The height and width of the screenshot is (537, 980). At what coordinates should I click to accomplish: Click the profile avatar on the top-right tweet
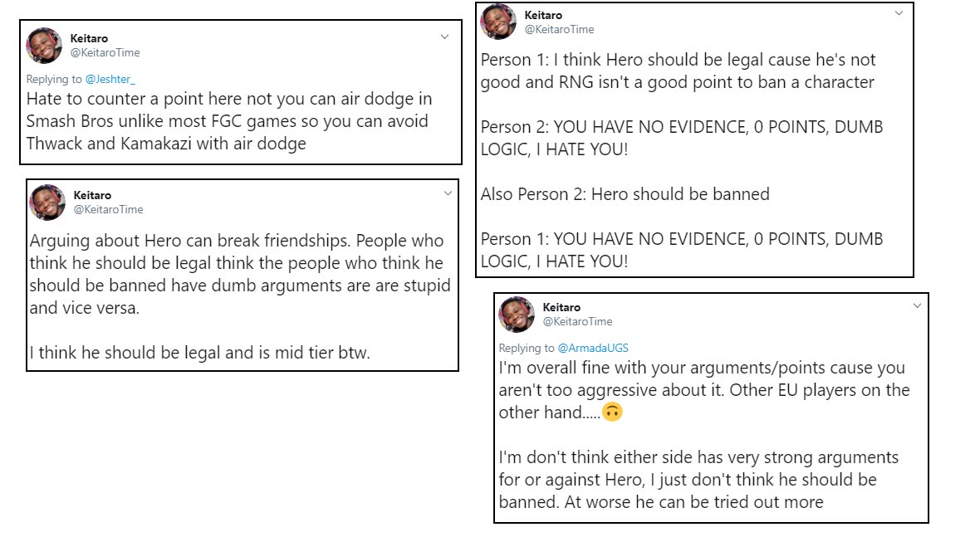(x=498, y=22)
